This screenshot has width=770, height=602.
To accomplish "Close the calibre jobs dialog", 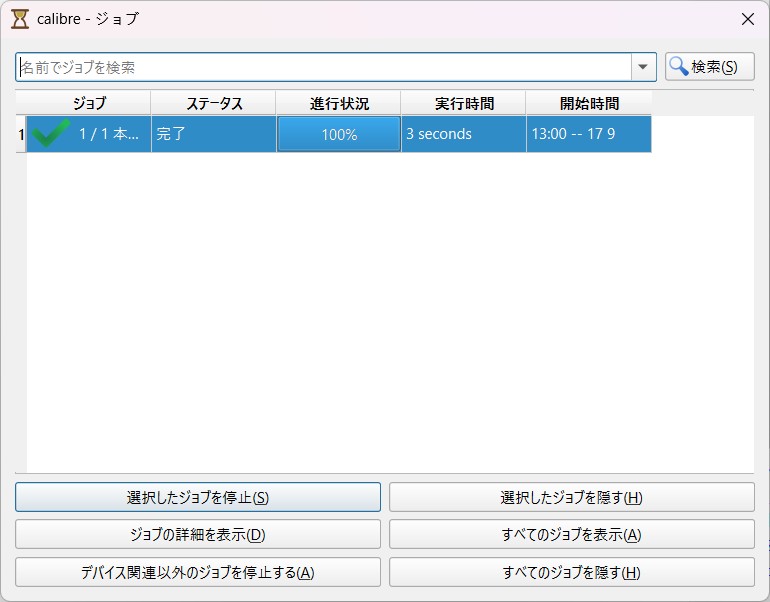I will pos(747,18).
